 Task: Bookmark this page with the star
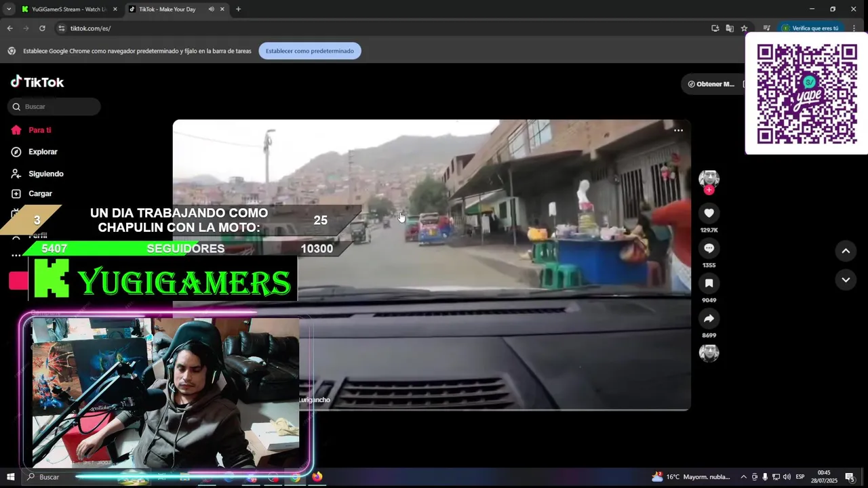coord(744,28)
